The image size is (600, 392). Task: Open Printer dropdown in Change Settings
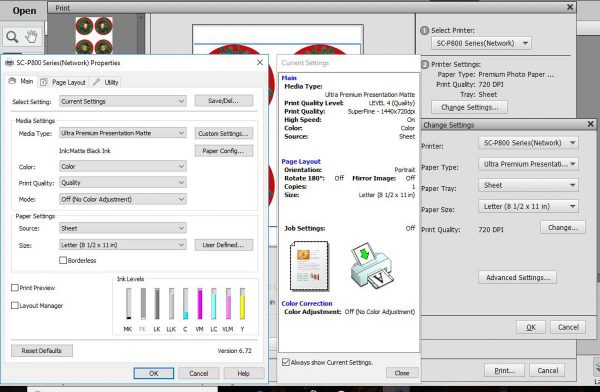click(528, 143)
